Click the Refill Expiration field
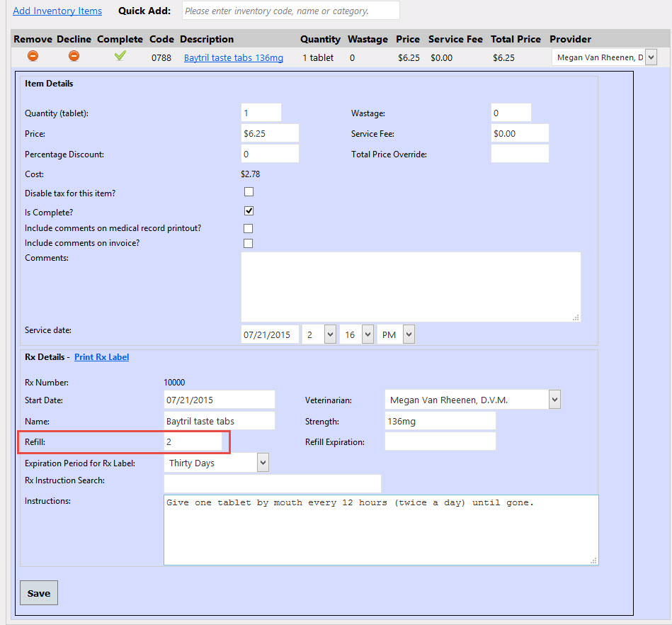Image resolution: width=672 pixels, height=625 pixels. 440,441
